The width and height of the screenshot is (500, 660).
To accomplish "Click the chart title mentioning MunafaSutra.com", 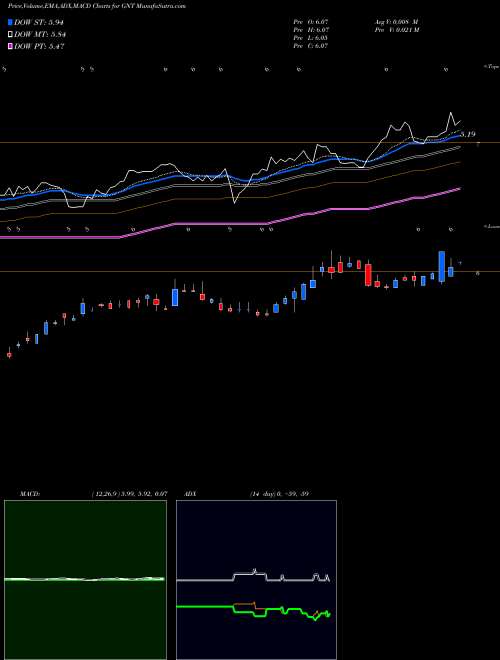I will pos(96,6).
